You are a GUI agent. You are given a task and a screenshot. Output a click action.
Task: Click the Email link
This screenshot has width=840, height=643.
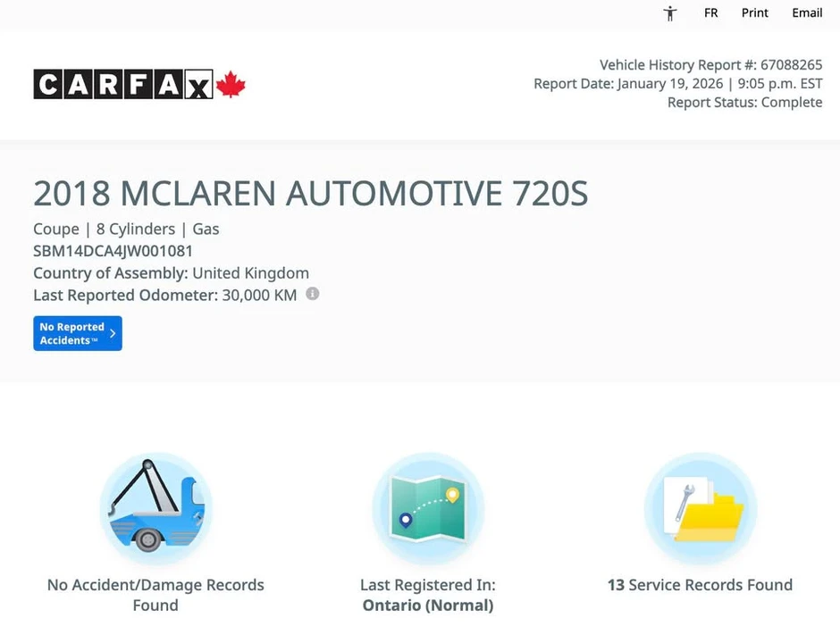coord(807,13)
